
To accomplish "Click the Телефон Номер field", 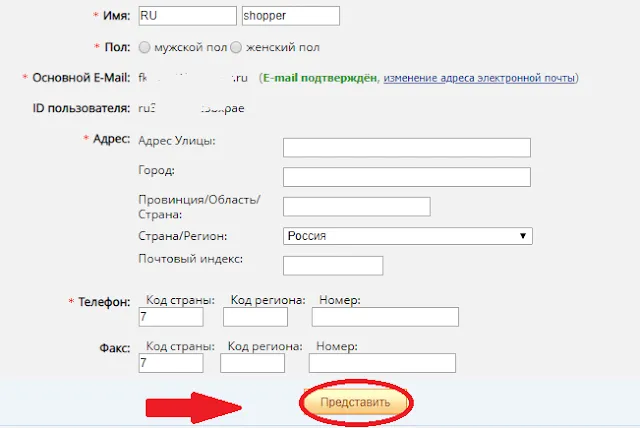I will pos(385,317).
